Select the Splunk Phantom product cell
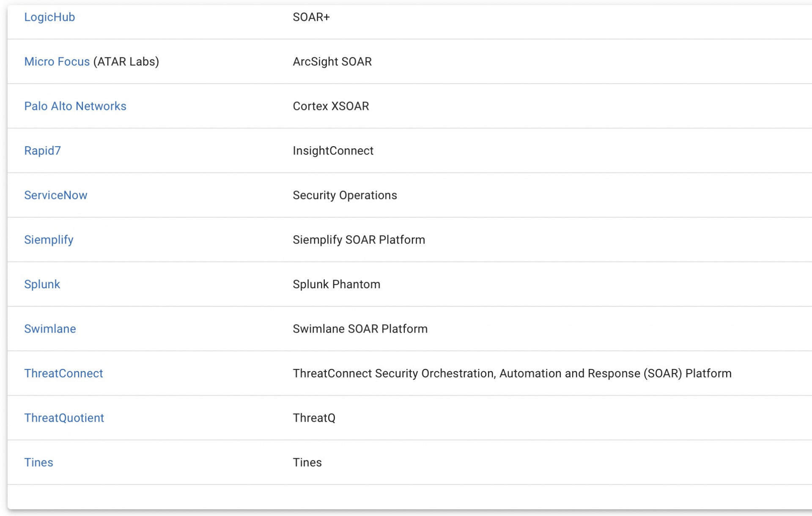812x516 pixels. [336, 284]
